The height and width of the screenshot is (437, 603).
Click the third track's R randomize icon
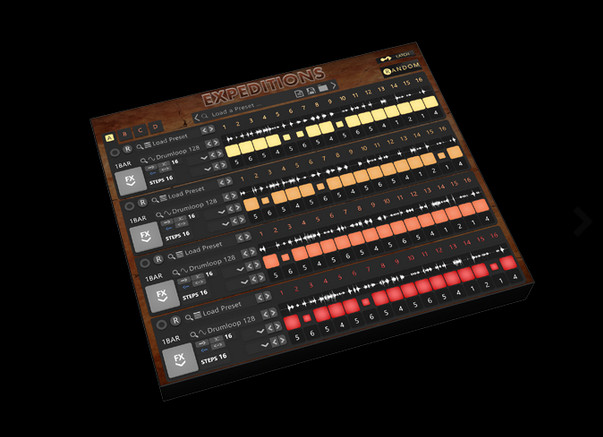[x=158, y=259]
